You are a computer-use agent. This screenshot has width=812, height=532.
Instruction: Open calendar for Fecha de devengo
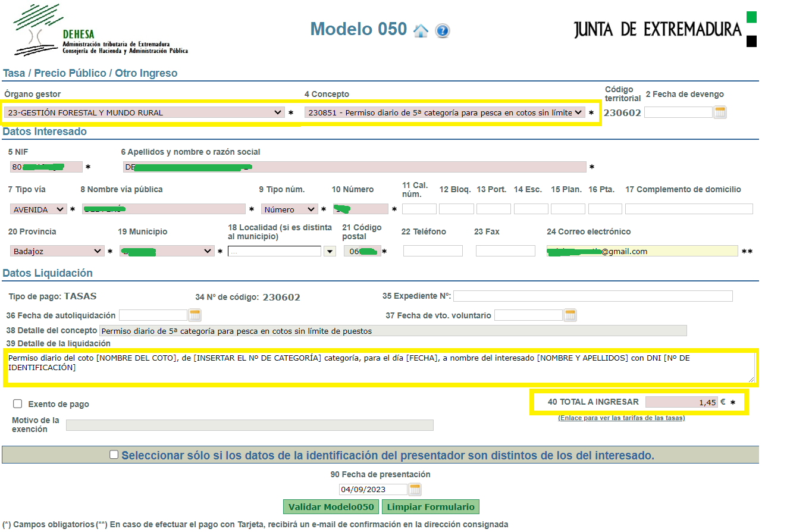(x=720, y=112)
